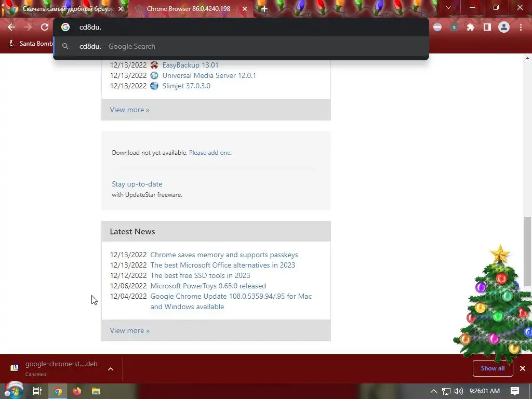This screenshot has width=532, height=399.
Task: Go back to the previous page
Action: click(11, 27)
